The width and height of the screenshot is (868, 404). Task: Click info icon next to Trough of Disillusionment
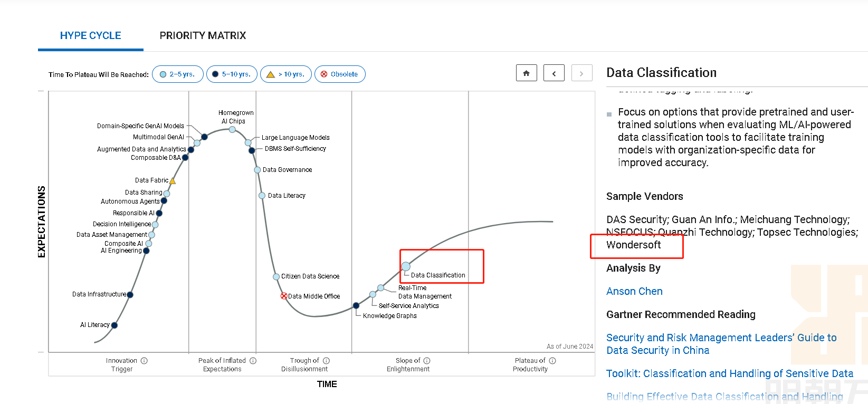pyautogui.click(x=326, y=361)
